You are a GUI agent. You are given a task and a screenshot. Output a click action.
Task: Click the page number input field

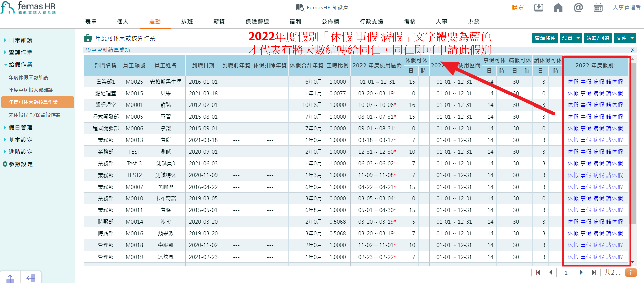point(566,272)
